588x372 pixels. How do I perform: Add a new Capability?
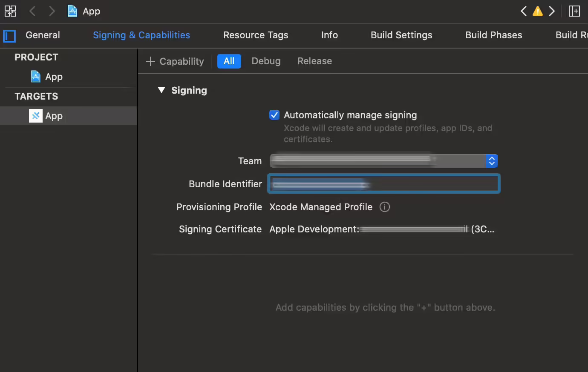pos(175,61)
